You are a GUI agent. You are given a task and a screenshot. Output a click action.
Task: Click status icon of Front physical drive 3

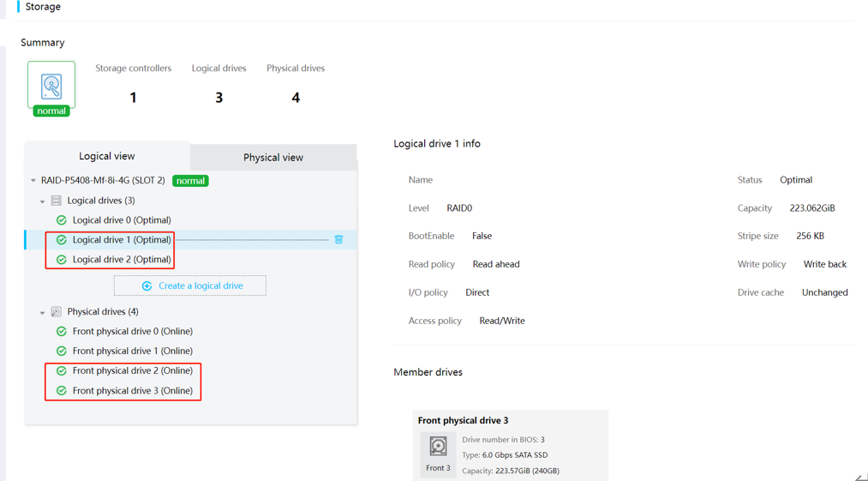[62, 391]
